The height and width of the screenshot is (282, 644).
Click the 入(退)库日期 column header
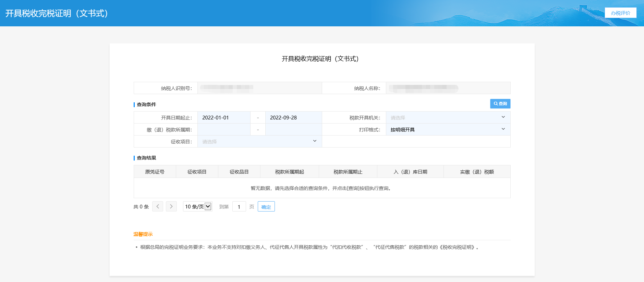(x=410, y=171)
